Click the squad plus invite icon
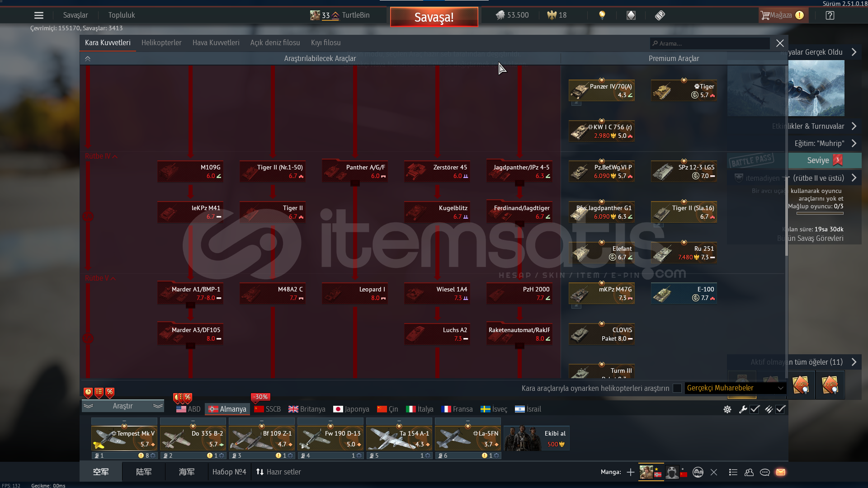Image resolution: width=868 pixels, height=488 pixels. (x=630, y=472)
